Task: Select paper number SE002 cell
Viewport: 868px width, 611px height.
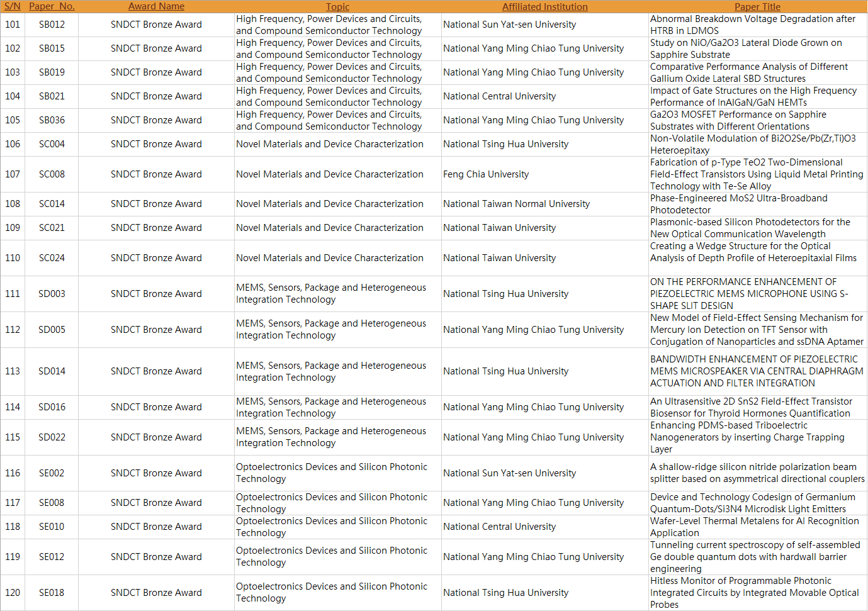Action: [52, 473]
